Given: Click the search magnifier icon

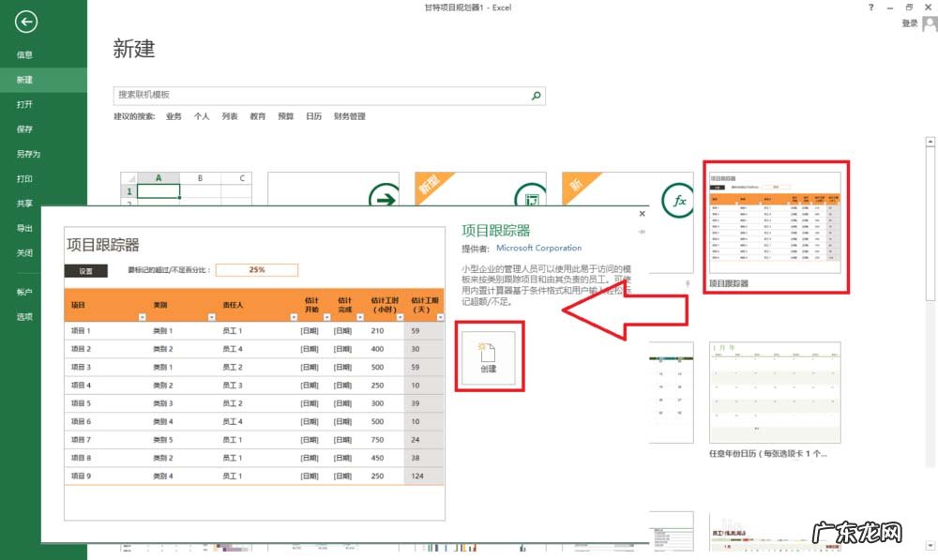Looking at the screenshot, I should 535,96.
